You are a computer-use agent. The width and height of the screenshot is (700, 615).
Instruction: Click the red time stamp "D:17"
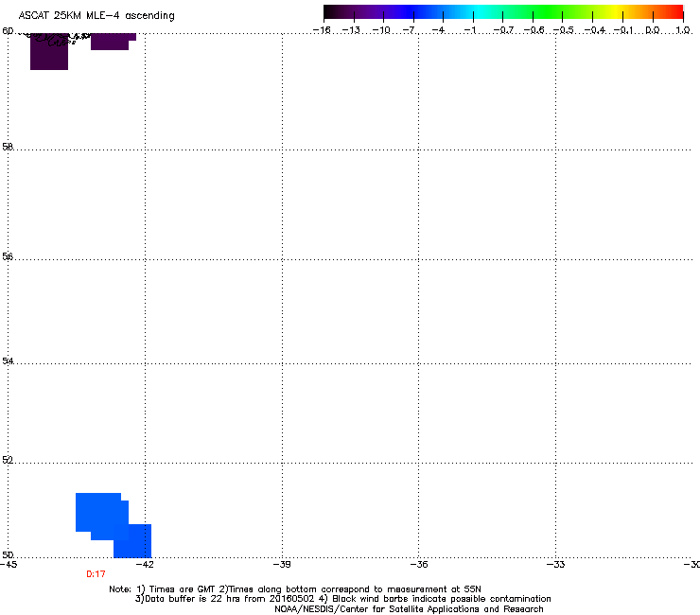96,574
